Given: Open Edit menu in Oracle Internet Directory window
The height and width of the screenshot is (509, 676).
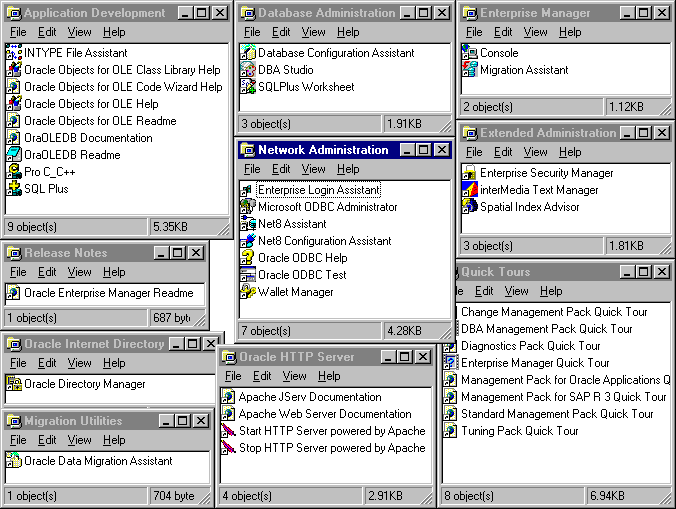Looking at the screenshot, I should [x=47, y=363].
